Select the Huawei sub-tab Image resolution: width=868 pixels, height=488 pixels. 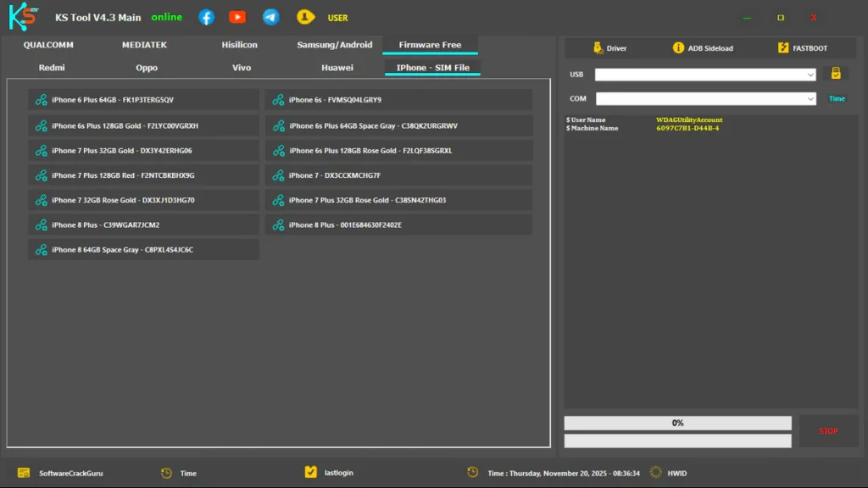pyautogui.click(x=337, y=68)
